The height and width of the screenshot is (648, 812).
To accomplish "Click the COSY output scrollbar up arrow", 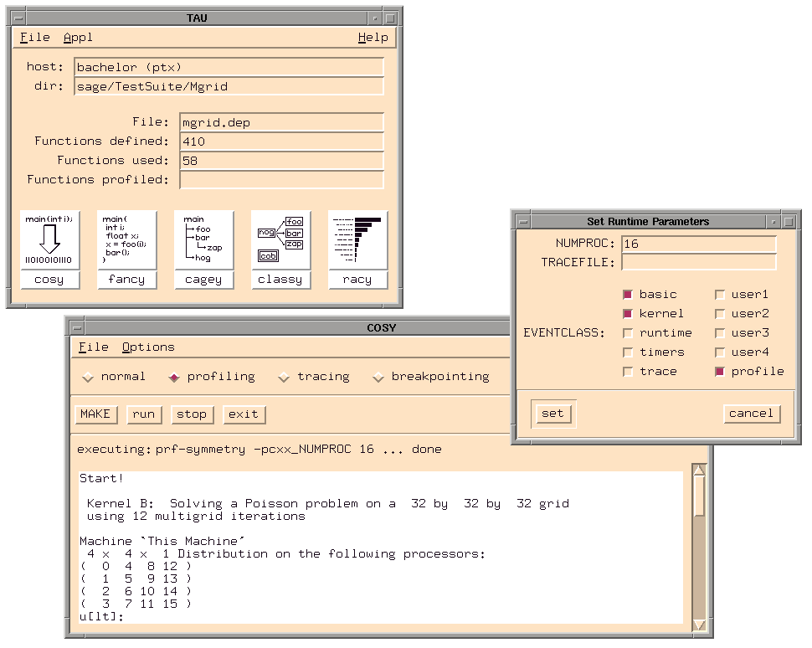I will point(699,470).
